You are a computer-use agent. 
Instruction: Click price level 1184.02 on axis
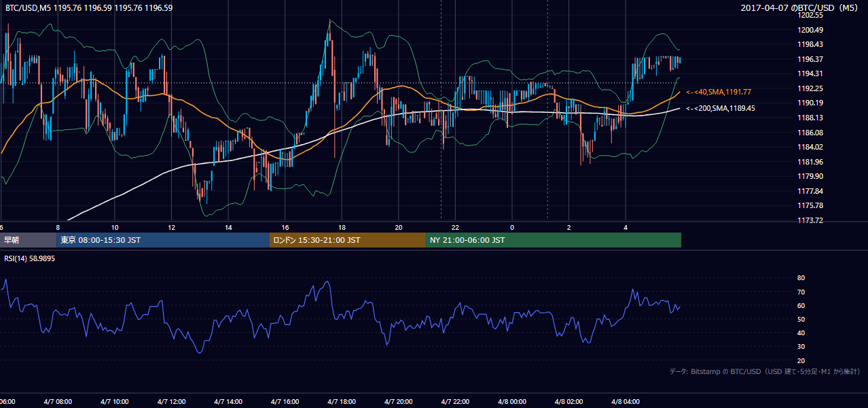click(810, 147)
